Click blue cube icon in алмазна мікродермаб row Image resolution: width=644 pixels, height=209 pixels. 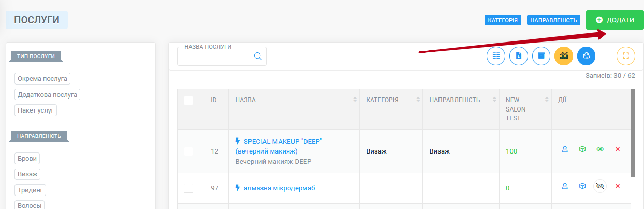(582, 186)
